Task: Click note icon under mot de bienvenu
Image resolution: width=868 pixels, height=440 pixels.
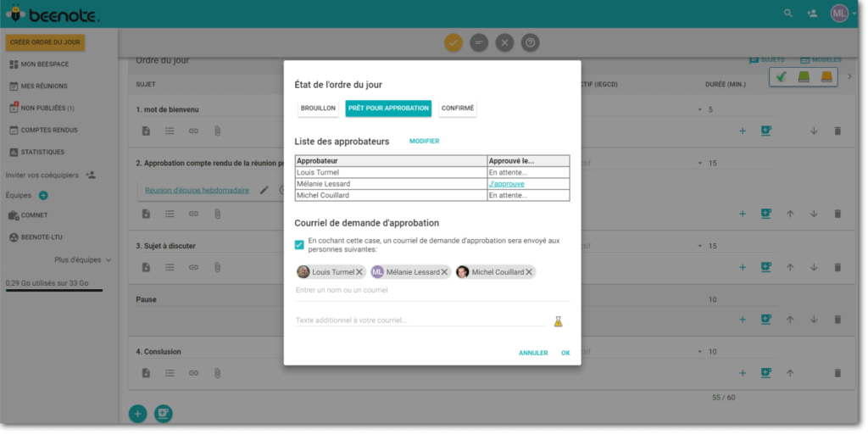Action: coord(146,131)
